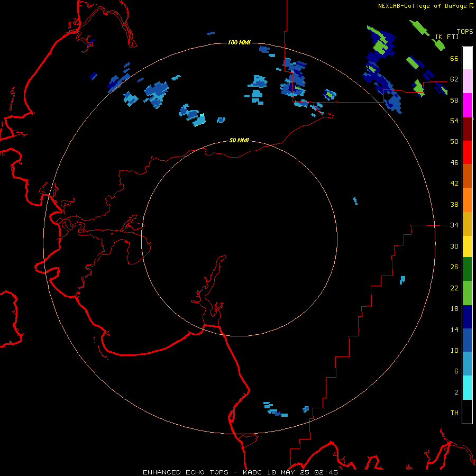Click the legend value "66"
This screenshot has width=476, height=476.
pos(454,59)
